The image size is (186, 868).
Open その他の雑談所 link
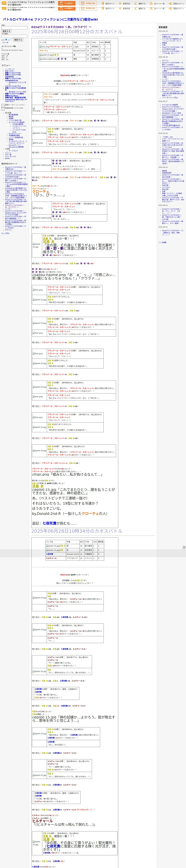(x=18, y=124)
